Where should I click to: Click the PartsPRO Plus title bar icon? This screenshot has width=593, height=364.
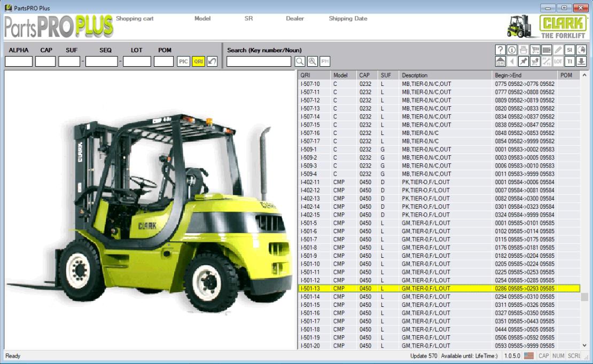pyautogui.click(x=8, y=7)
